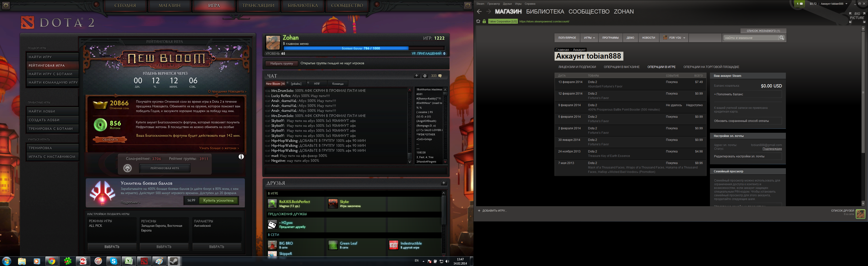Expand the FOR YOU store dropdown

point(674,38)
